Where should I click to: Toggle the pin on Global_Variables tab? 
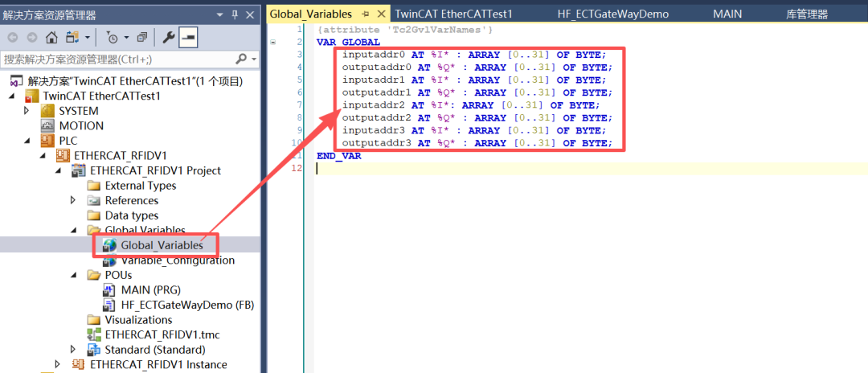tap(366, 14)
